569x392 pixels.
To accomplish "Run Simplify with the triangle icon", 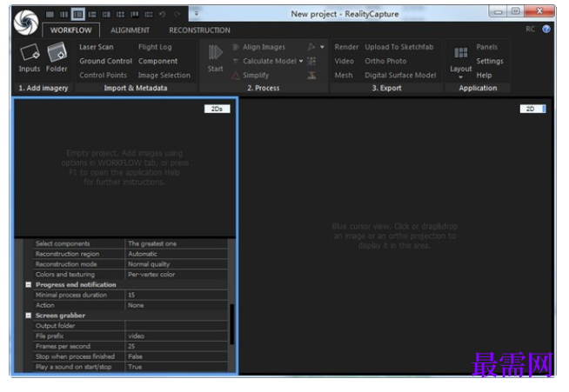I will (x=236, y=76).
